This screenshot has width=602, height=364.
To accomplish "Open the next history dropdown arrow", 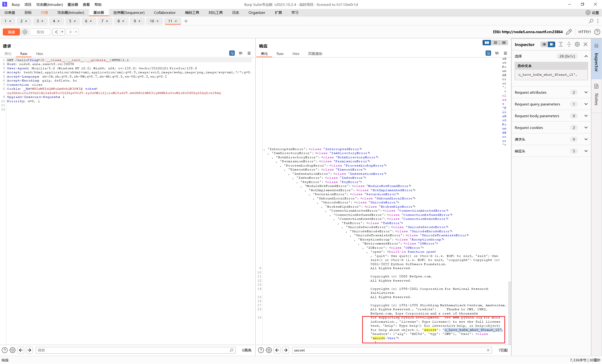I will point(76,32).
